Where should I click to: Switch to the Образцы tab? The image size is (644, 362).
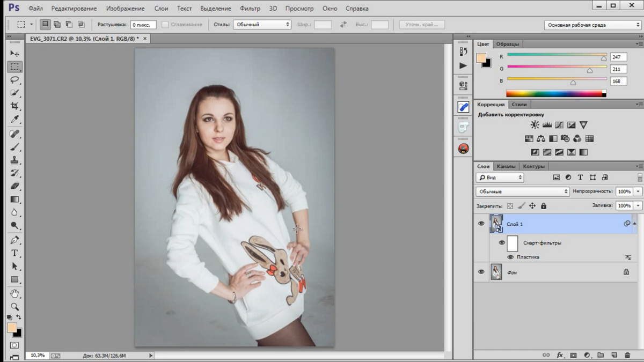(x=507, y=44)
